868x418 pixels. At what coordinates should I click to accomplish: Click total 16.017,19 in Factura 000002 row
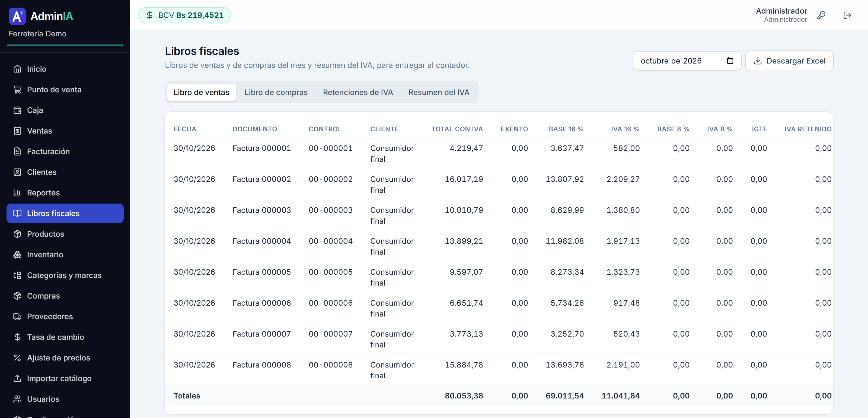(464, 179)
